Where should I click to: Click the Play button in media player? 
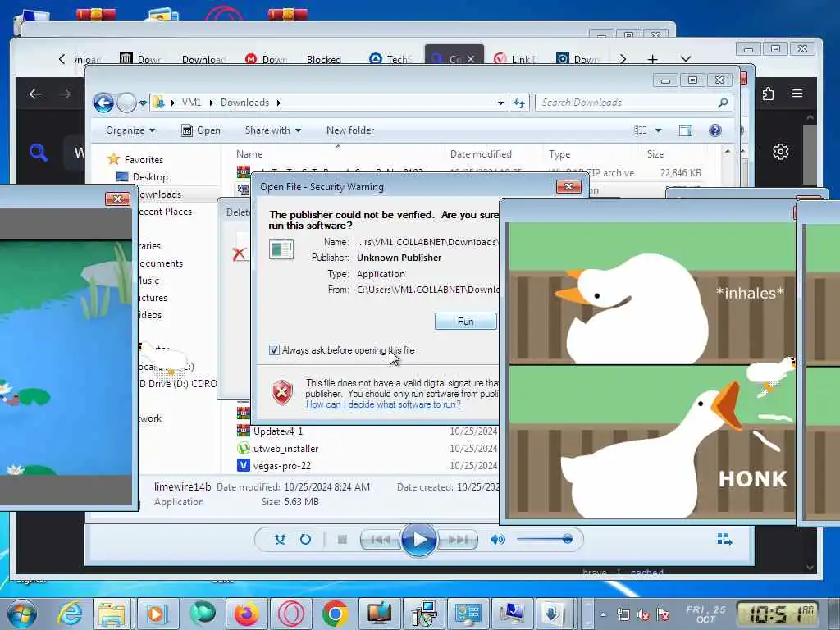pyautogui.click(x=418, y=540)
